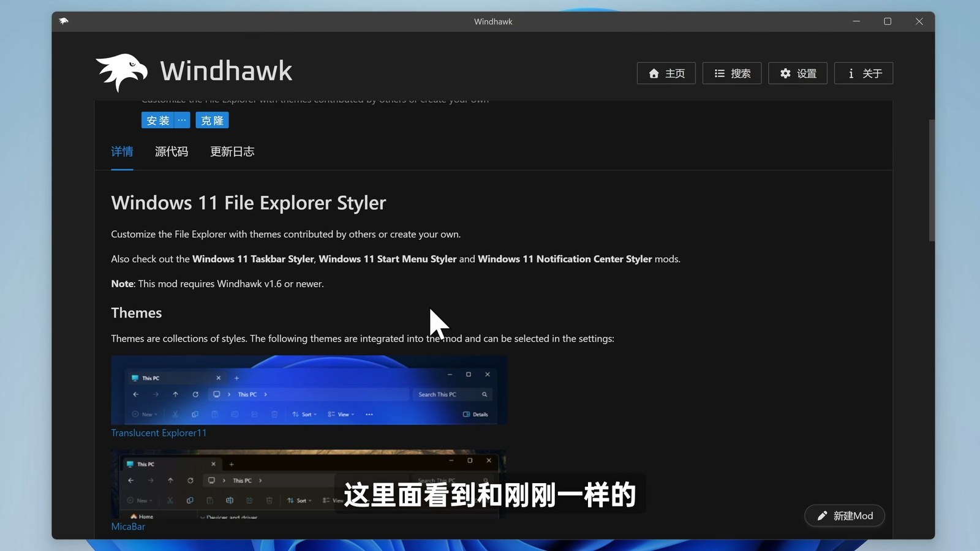Click the Windhawk hawk logo

click(121, 72)
